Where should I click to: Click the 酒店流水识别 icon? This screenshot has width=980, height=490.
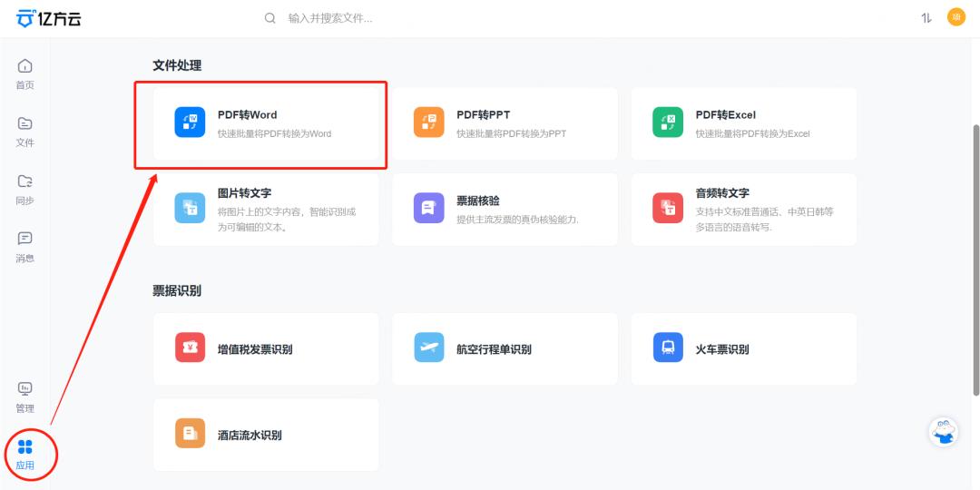(x=190, y=433)
